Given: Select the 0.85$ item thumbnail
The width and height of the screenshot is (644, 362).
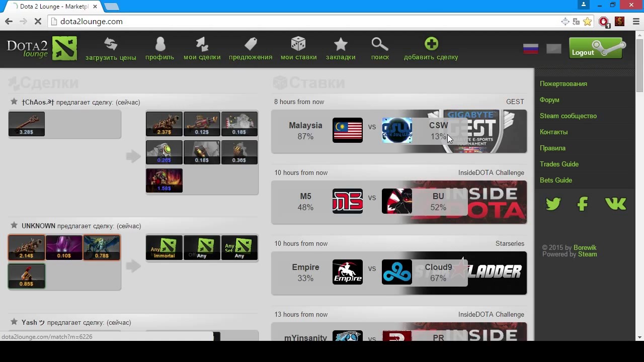Looking at the screenshot, I should point(27,276).
